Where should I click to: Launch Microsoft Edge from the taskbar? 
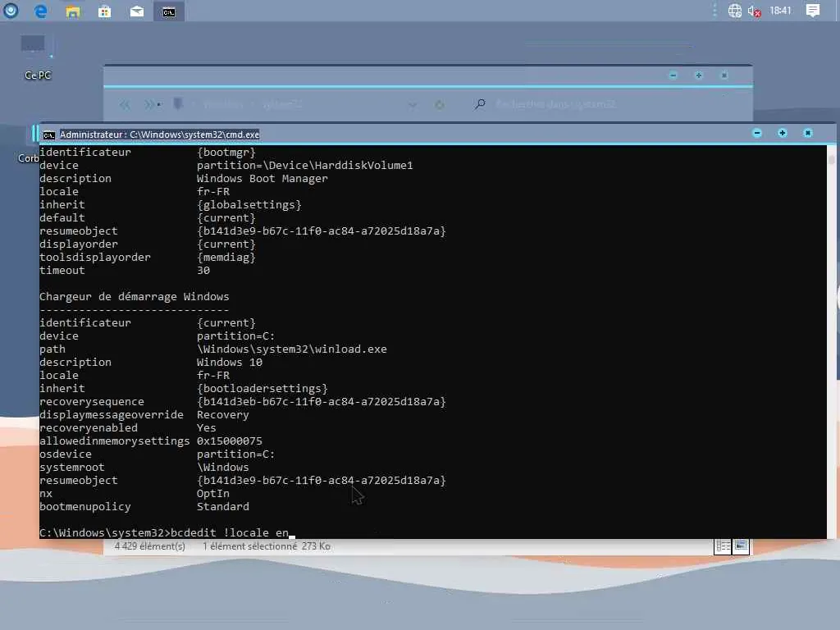coord(41,11)
